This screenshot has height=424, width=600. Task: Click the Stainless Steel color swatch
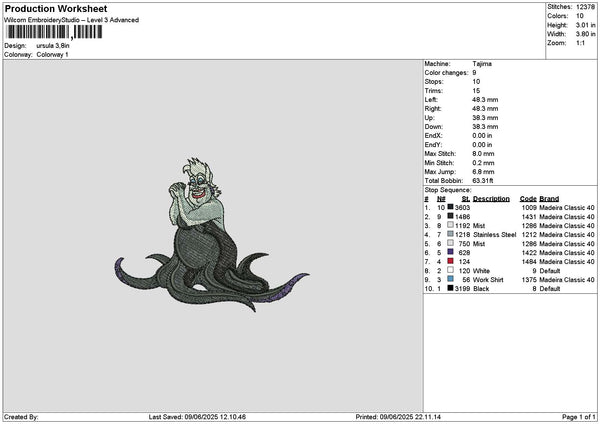click(x=450, y=234)
